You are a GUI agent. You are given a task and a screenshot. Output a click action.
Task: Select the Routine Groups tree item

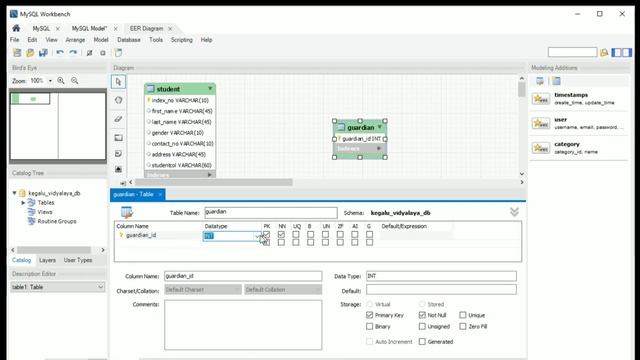(x=57, y=221)
